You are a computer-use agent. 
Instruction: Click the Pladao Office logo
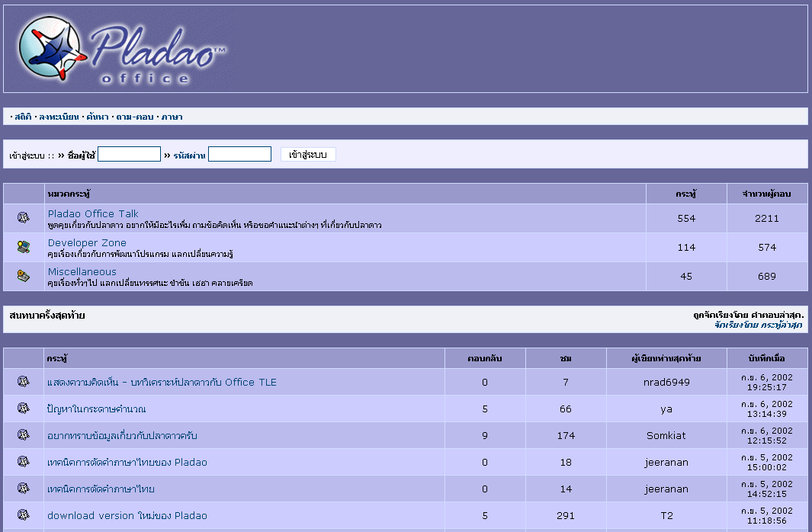tap(122, 50)
